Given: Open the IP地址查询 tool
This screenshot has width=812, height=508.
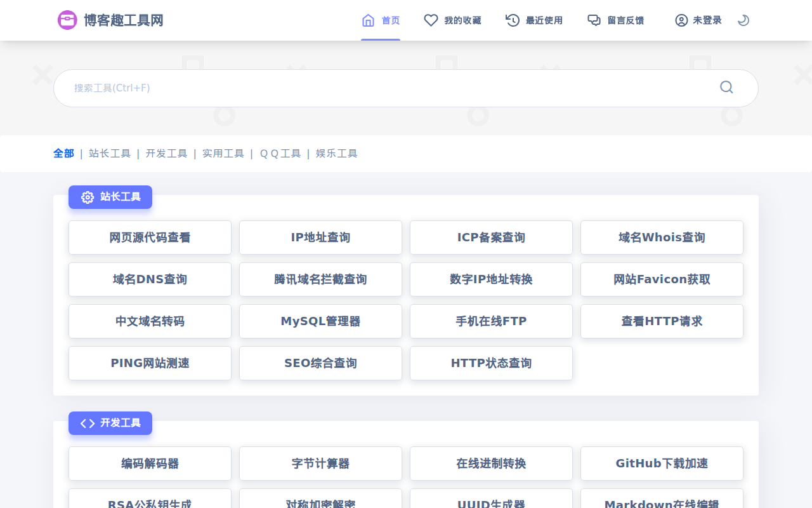Looking at the screenshot, I should (x=320, y=237).
